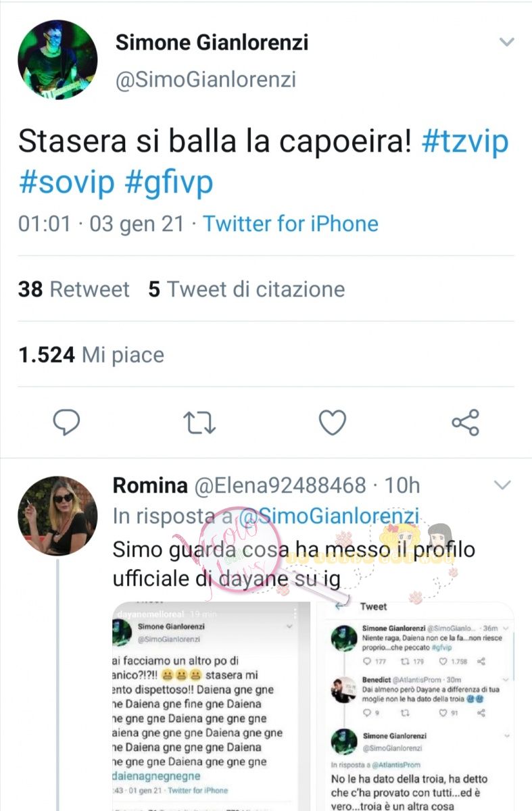
Task: Like the tweet with heart icon
Action: [332, 423]
